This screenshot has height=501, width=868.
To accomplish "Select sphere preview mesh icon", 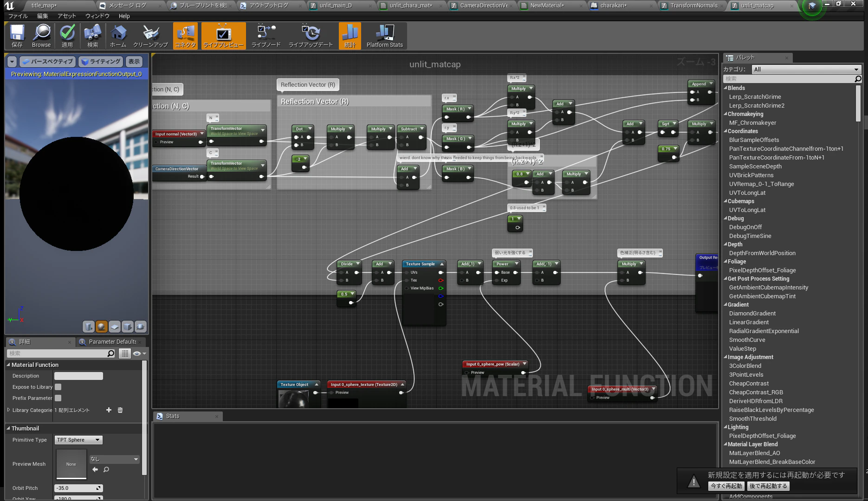I will (x=102, y=327).
